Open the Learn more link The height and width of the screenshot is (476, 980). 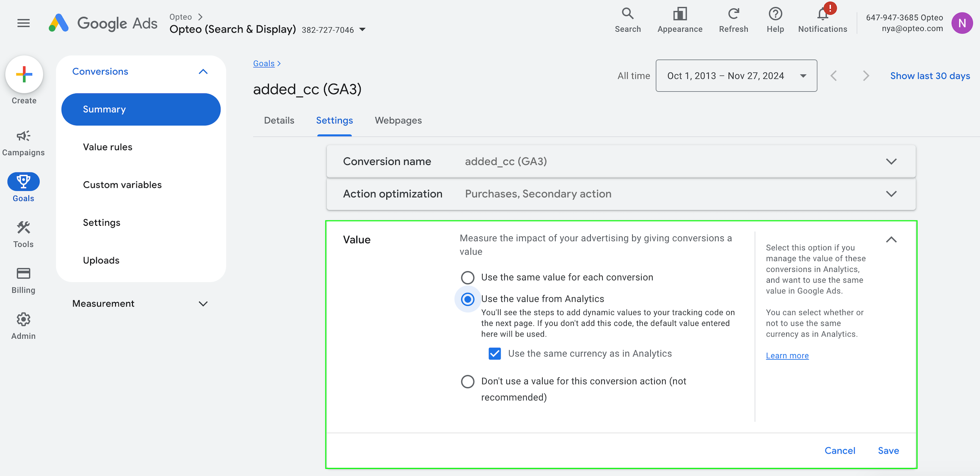[787, 356]
